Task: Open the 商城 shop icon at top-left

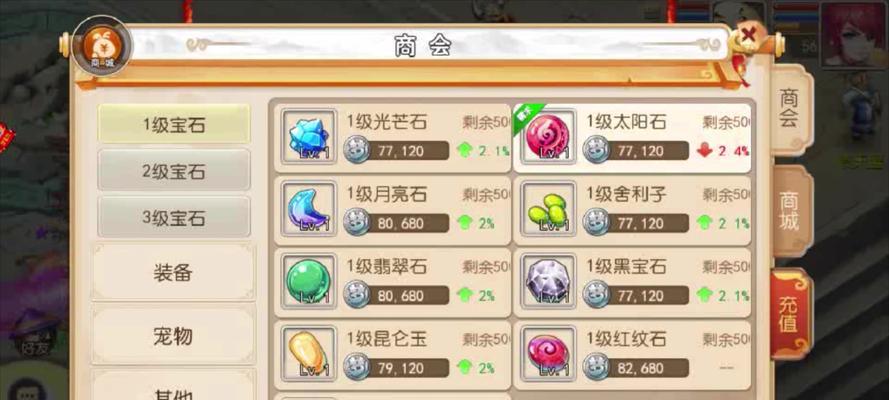Action: click(x=103, y=45)
